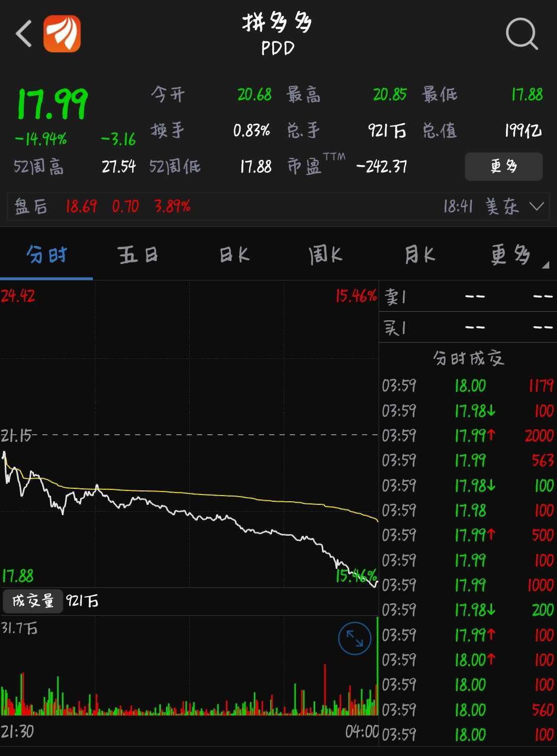The height and width of the screenshot is (756, 557).
Task: Tap the 卖1 ask row
Action: pyautogui.click(x=468, y=297)
